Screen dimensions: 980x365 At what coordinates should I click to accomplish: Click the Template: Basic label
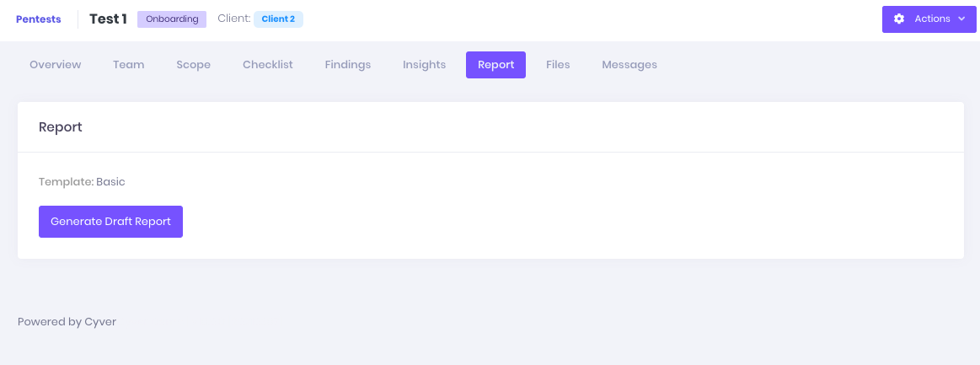pyautogui.click(x=82, y=182)
